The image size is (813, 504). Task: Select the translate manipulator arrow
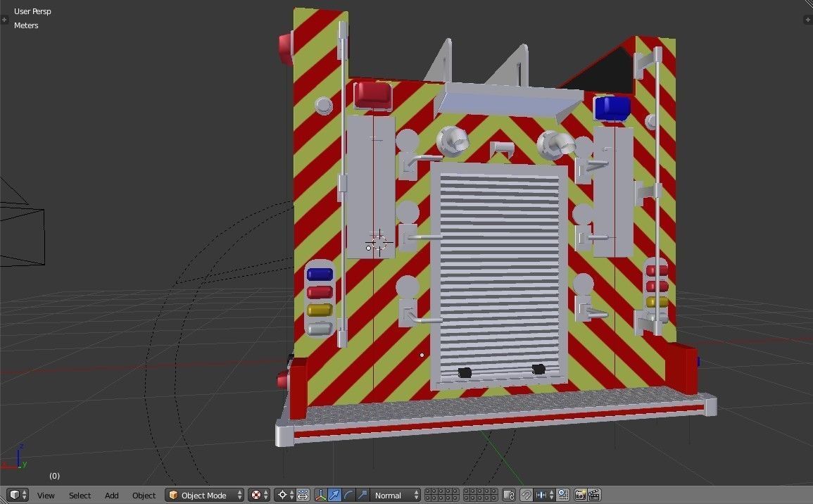pos(334,495)
